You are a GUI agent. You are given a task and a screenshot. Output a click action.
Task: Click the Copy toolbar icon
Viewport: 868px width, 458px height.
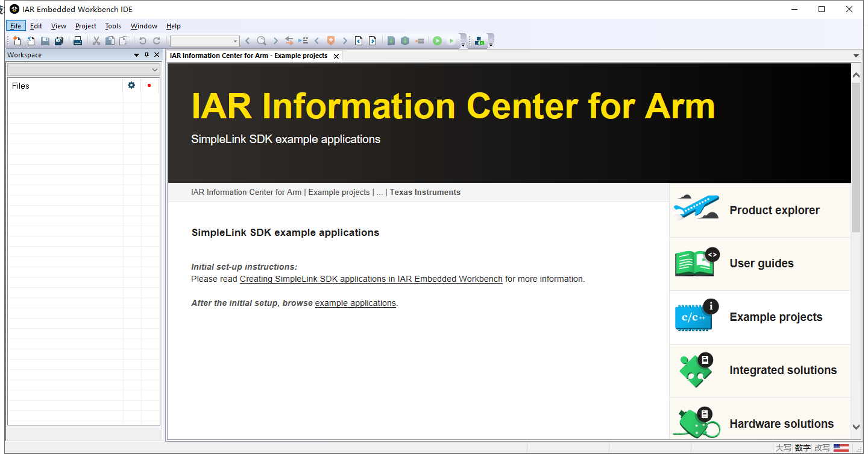110,41
